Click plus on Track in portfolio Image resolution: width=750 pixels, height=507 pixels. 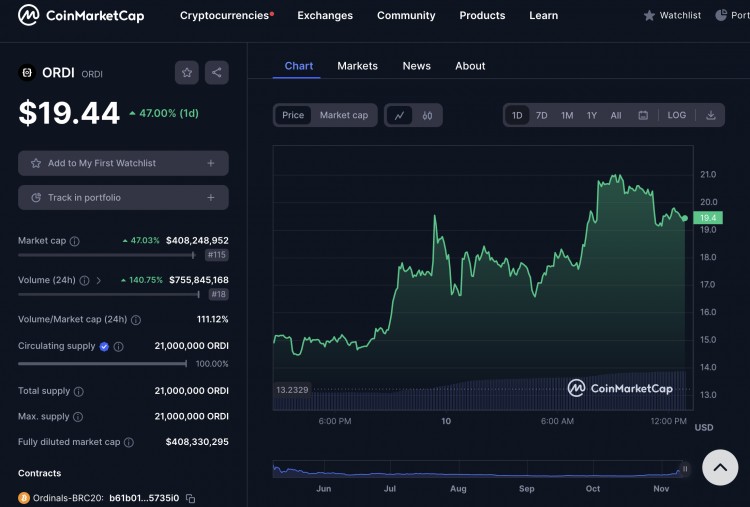(x=210, y=198)
